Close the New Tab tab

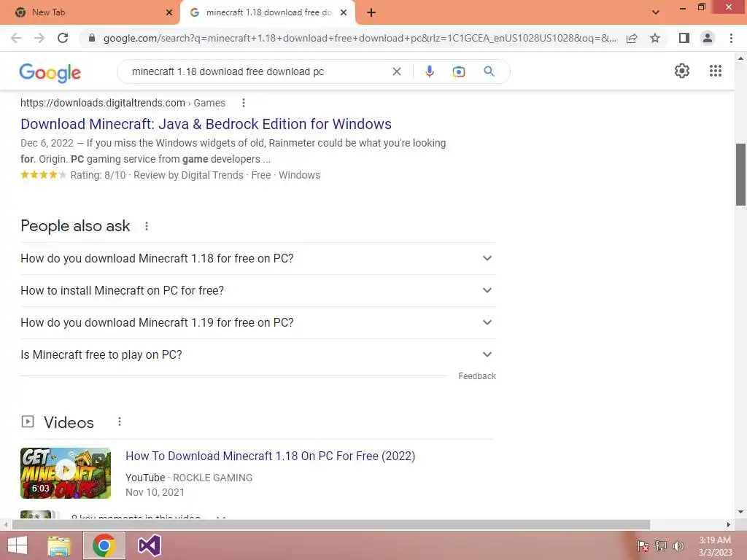coord(169,13)
